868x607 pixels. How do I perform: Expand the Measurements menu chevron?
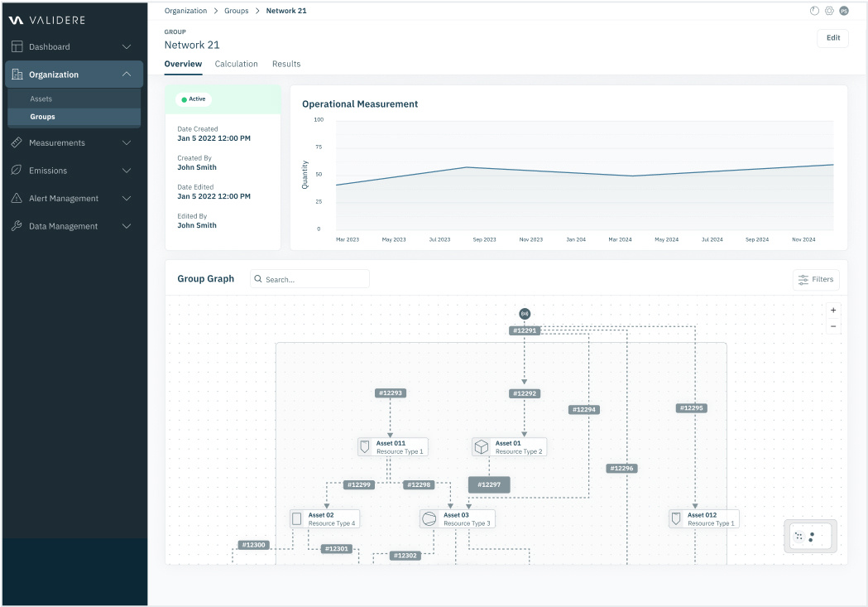pos(127,142)
